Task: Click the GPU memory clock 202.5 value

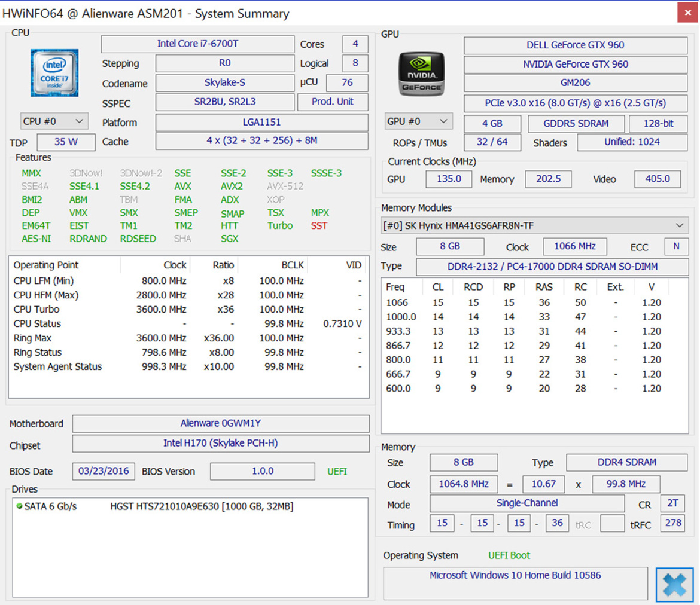Action: click(x=548, y=179)
